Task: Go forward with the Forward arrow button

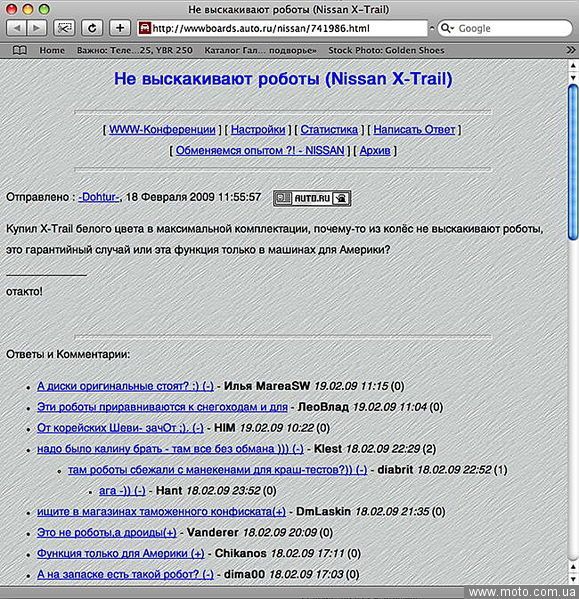Action: pyautogui.click(x=37, y=28)
